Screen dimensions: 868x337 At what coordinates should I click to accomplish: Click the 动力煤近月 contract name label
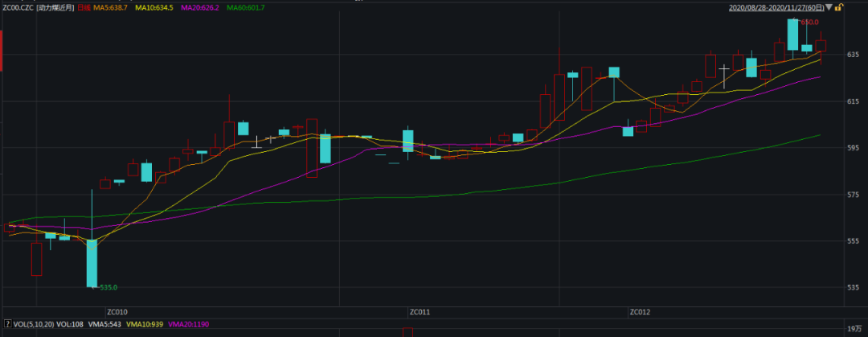pos(57,7)
